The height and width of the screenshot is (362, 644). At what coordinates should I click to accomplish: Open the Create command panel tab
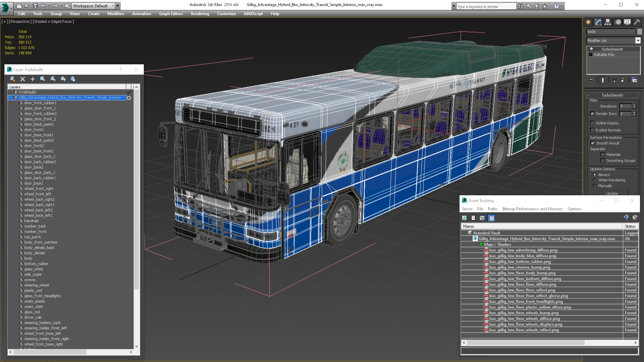click(x=588, y=22)
